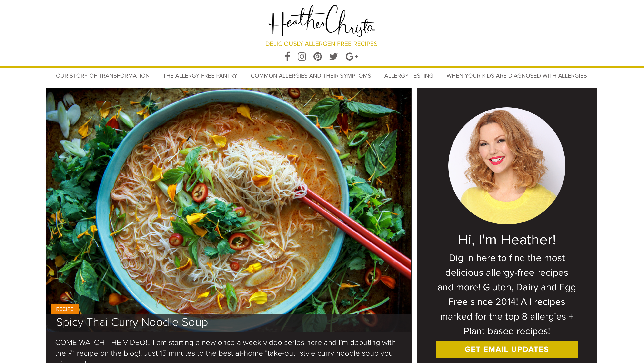Open the Allergy Testing page
The image size is (644, 363).
pyautogui.click(x=409, y=76)
